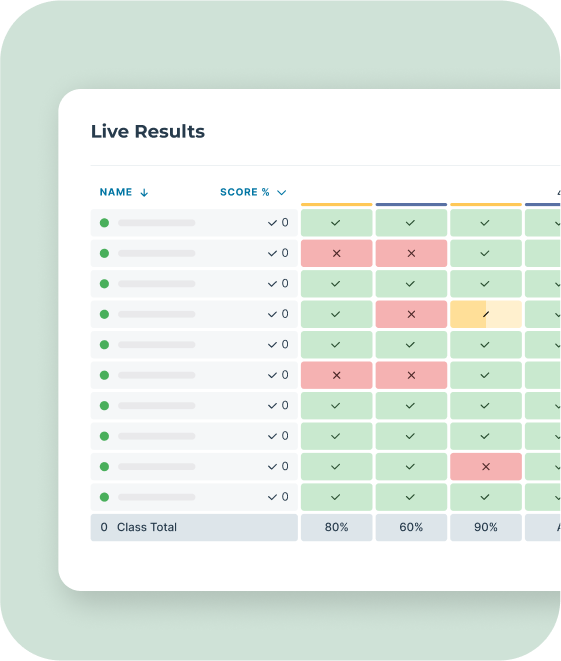Select the first question yellow column header bar

coord(336,204)
